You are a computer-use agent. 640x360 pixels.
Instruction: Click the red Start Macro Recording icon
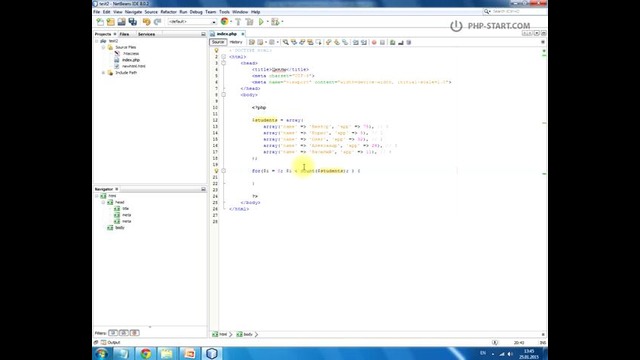(374, 42)
